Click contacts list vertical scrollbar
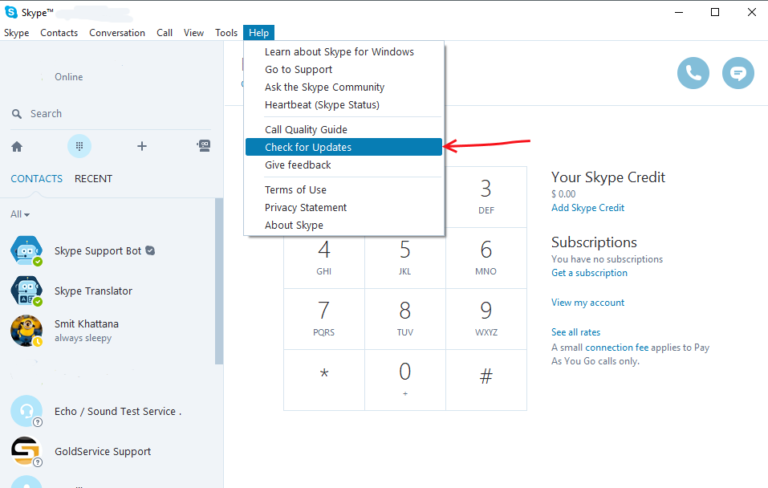This screenshot has height=488, width=768. (219, 281)
